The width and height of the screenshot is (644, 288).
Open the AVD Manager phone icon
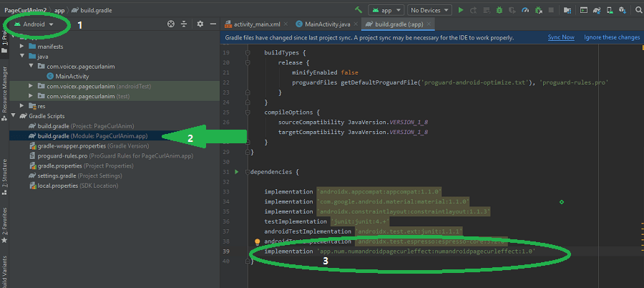point(610,10)
